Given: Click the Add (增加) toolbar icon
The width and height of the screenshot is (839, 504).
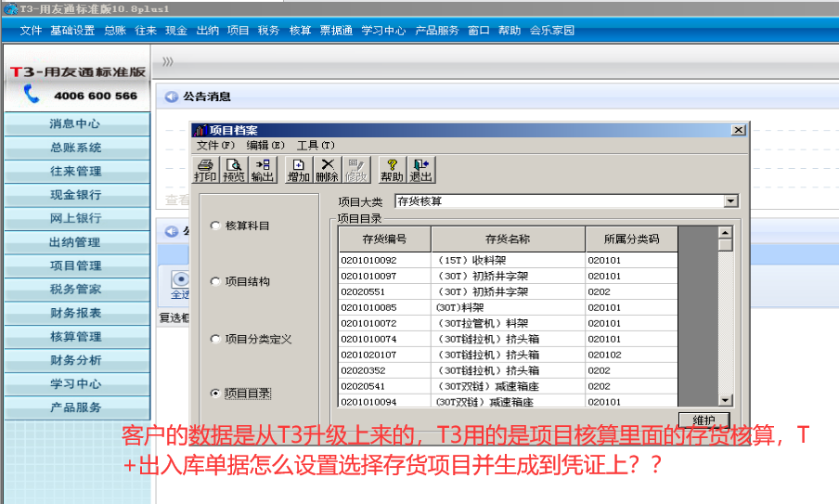Looking at the screenshot, I should (299, 170).
